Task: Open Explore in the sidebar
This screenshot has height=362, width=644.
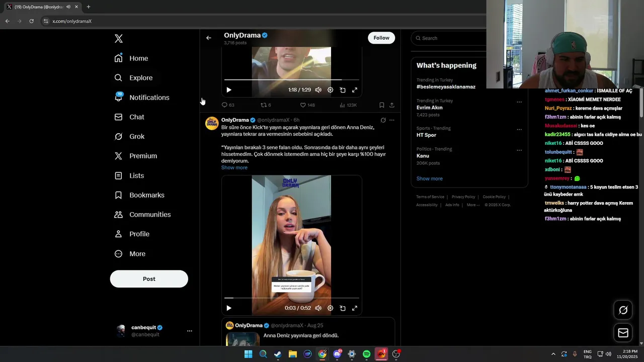Action: point(133,78)
